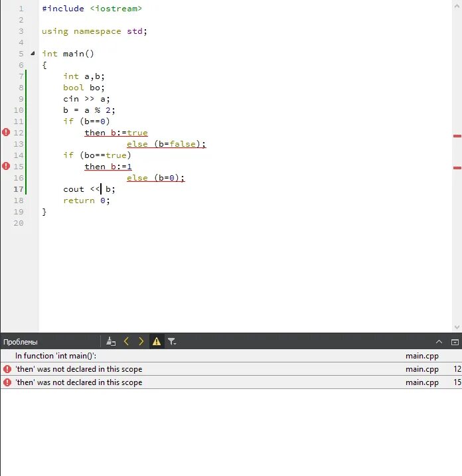Collapse the main() function fold arrow
The image size is (462, 476).
click(33, 53)
